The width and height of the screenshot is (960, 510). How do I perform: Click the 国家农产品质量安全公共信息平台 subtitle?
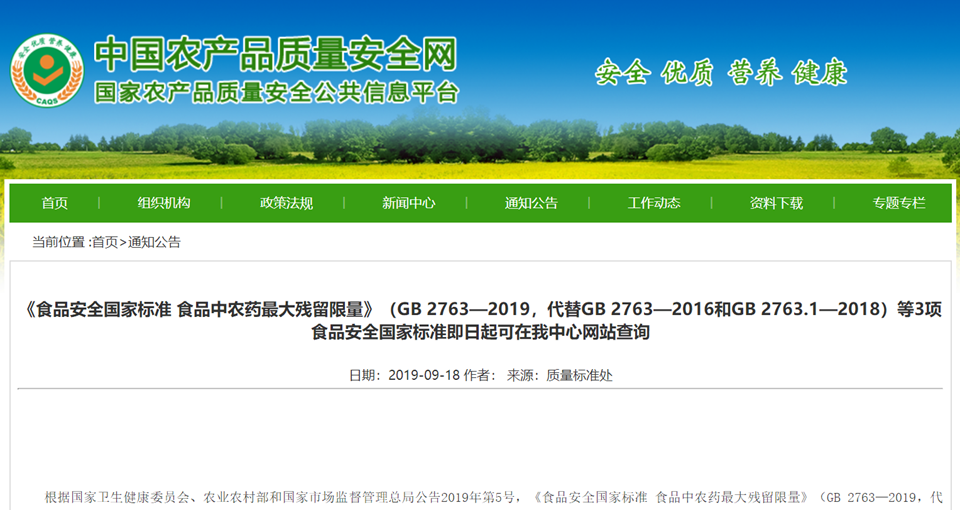[x=277, y=92]
